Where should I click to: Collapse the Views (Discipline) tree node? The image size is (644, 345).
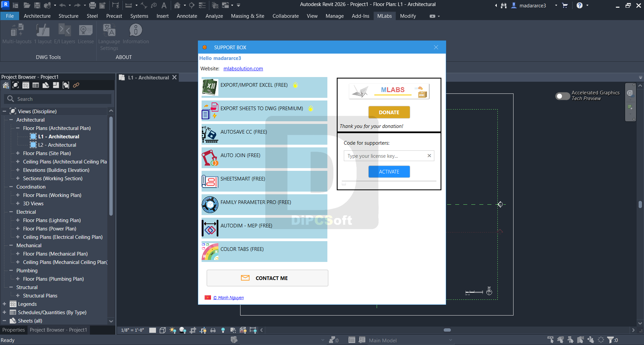coord(4,111)
